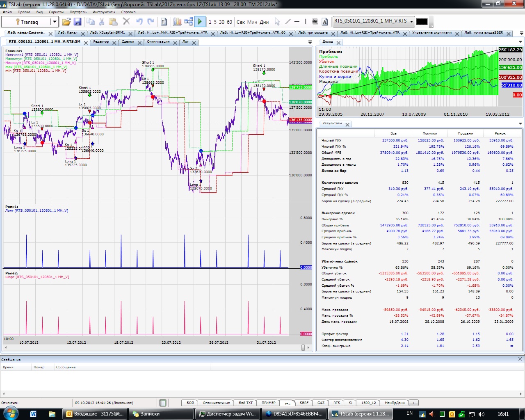The width and height of the screenshot is (525, 420).
Task: Select the diagonal line drawing tool
Action: pos(288,22)
